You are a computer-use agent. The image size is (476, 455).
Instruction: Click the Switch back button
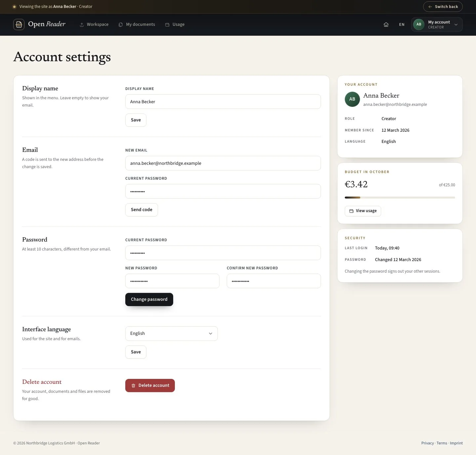coord(443,7)
